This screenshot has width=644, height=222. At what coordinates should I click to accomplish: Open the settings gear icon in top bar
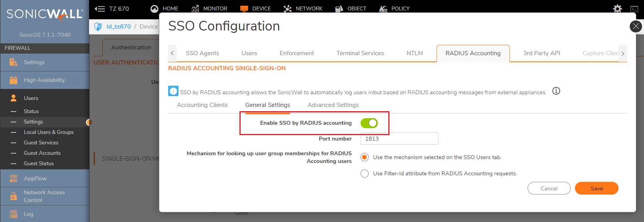[617, 8]
